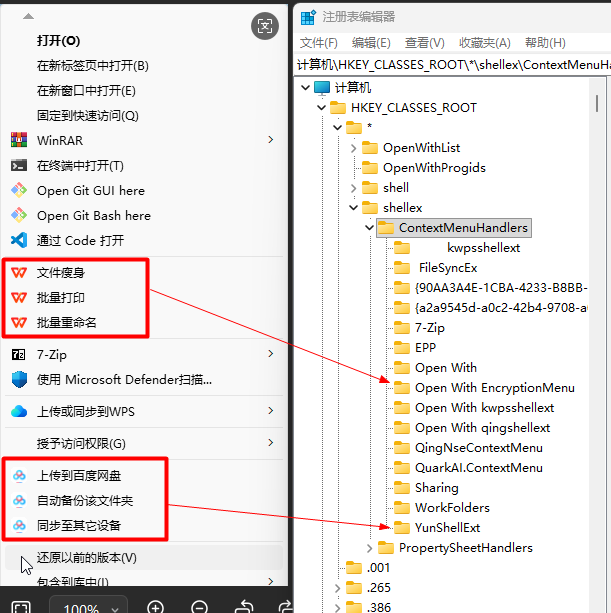
Task: Click the 计算机 computer icon in the registry tree
Action: click(x=322, y=88)
